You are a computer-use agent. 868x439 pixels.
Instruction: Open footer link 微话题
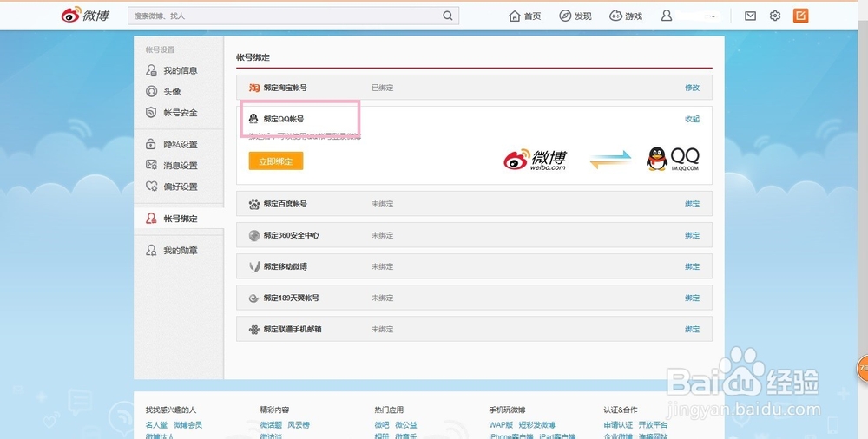271,425
